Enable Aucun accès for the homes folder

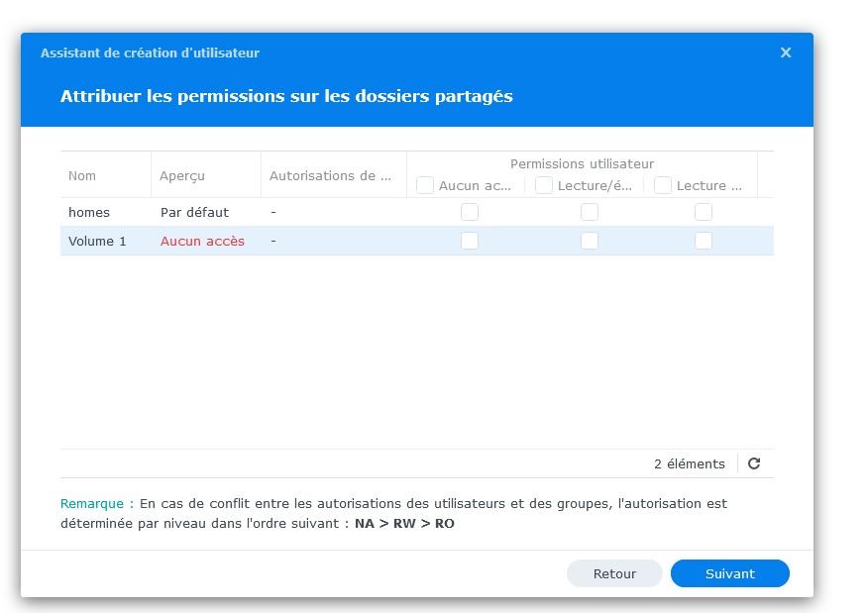click(x=470, y=212)
